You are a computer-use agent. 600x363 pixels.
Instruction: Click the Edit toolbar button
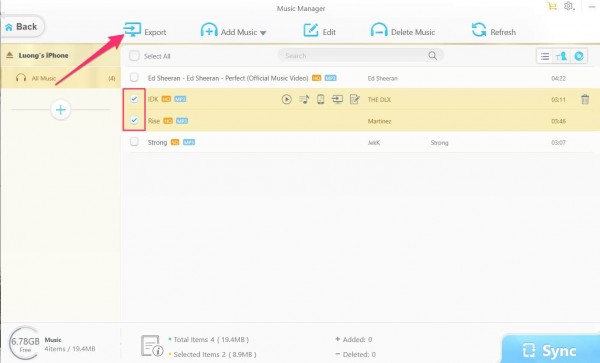click(320, 31)
